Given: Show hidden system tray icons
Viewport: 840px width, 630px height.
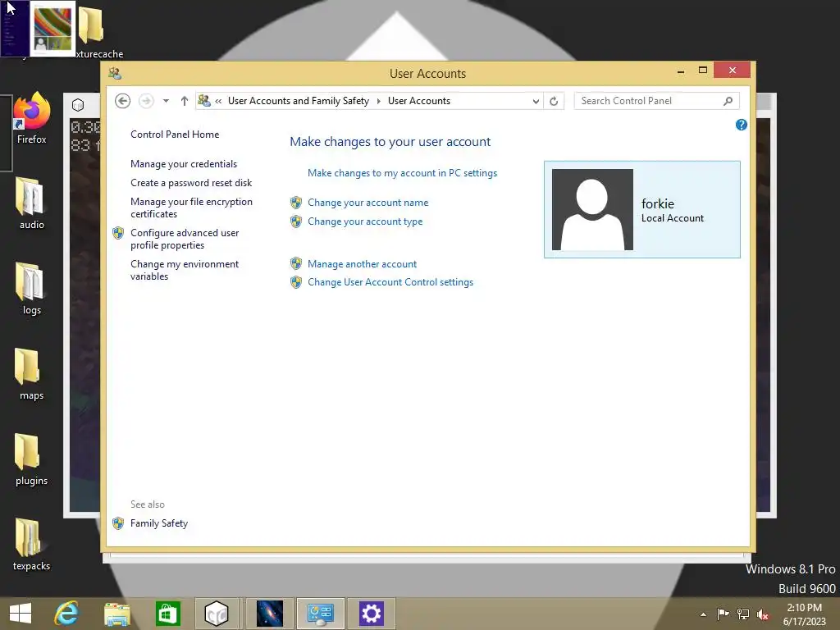Looking at the screenshot, I should coord(703,614).
